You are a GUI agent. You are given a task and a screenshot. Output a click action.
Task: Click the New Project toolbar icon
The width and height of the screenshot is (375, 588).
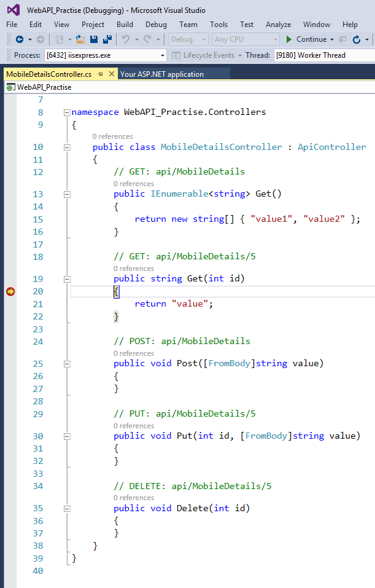(59, 39)
